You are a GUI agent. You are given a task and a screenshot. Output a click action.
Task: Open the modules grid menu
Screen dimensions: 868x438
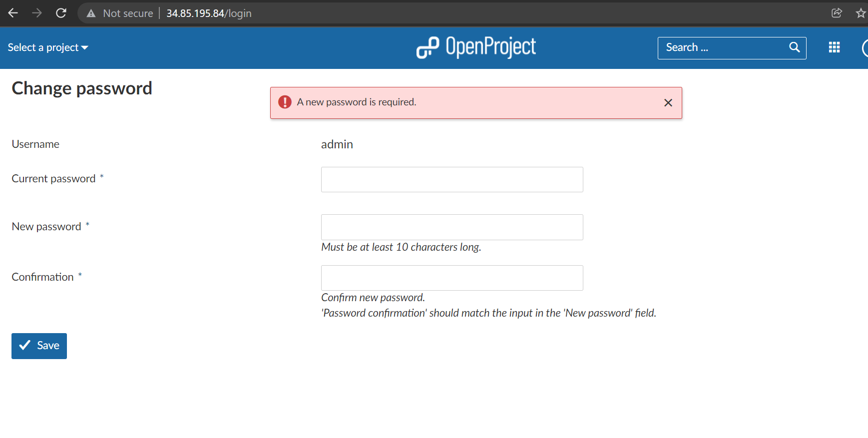click(834, 47)
